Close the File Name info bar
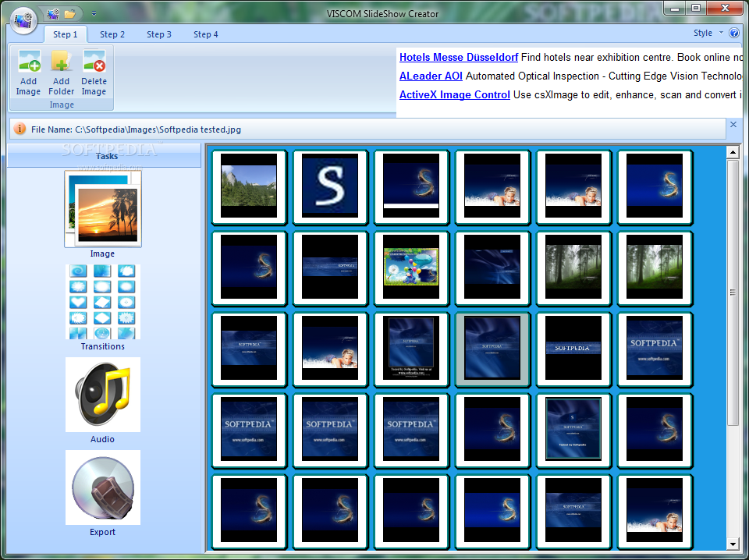The height and width of the screenshot is (560, 749). point(733,125)
